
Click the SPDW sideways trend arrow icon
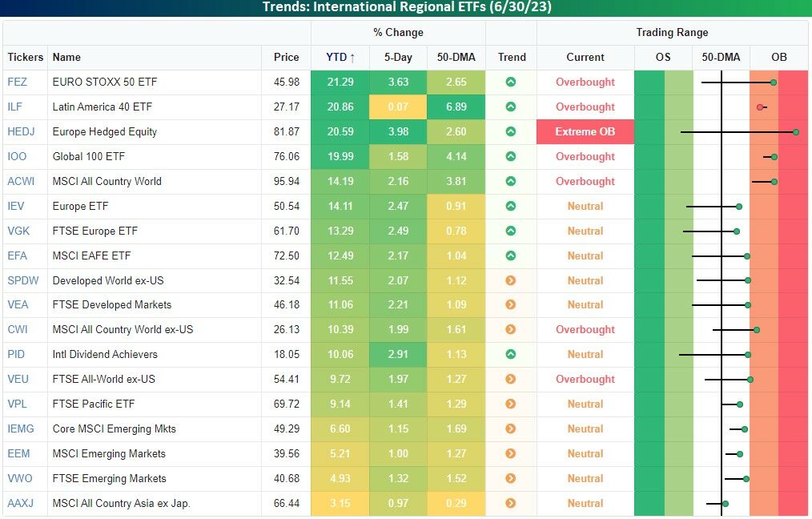(x=511, y=280)
